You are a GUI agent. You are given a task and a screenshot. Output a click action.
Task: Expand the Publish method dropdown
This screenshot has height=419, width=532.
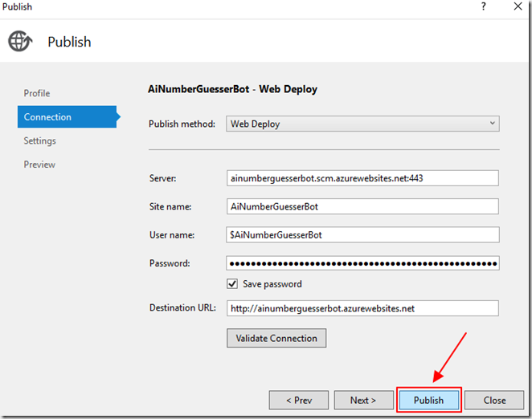point(362,124)
